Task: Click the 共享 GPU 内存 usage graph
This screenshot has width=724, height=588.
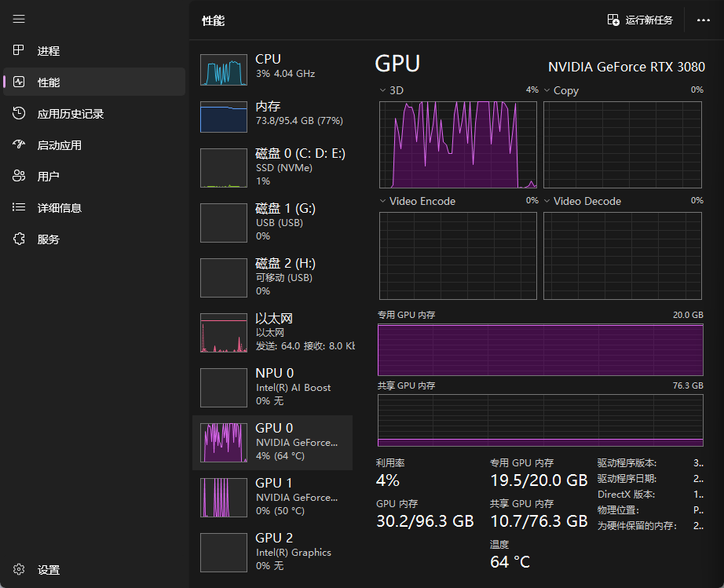Action: point(540,421)
